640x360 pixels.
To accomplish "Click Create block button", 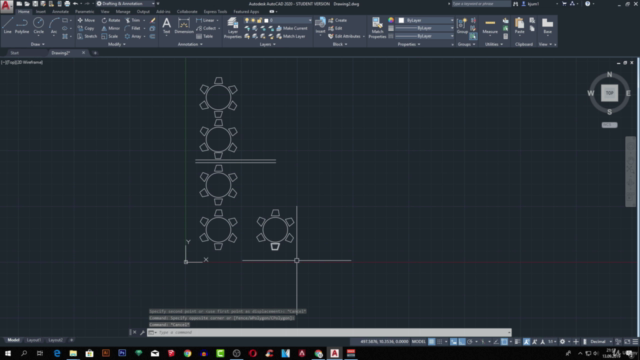I will click(338, 20).
